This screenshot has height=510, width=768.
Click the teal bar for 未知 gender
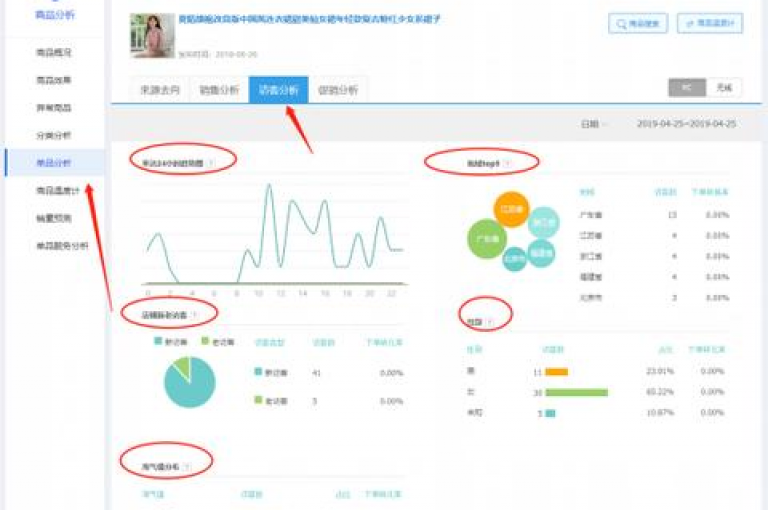(x=550, y=413)
